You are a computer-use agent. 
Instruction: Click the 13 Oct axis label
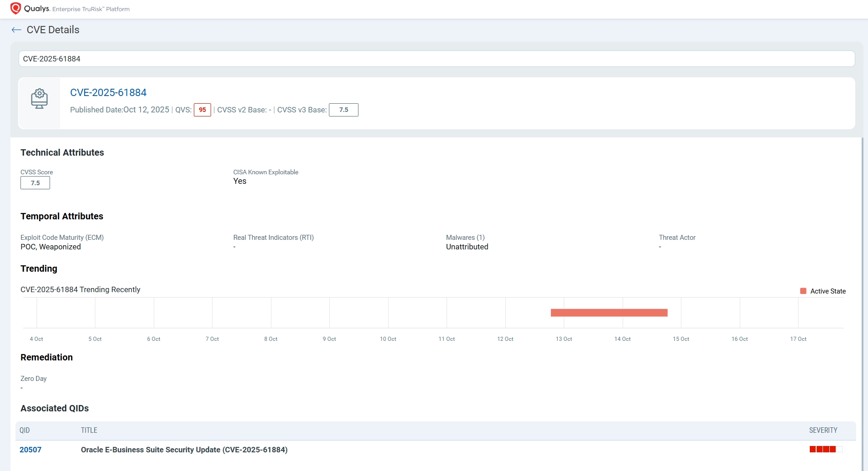pos(564,339)
